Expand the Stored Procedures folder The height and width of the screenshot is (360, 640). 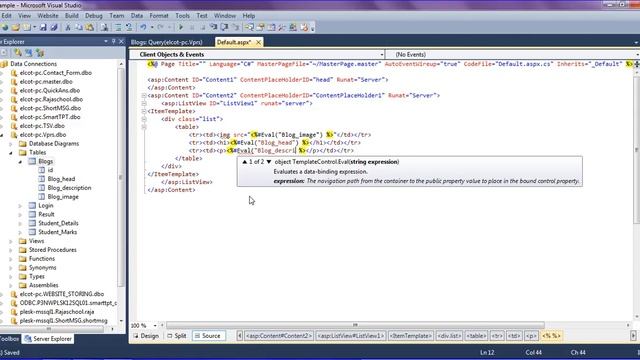coord(11,250)
